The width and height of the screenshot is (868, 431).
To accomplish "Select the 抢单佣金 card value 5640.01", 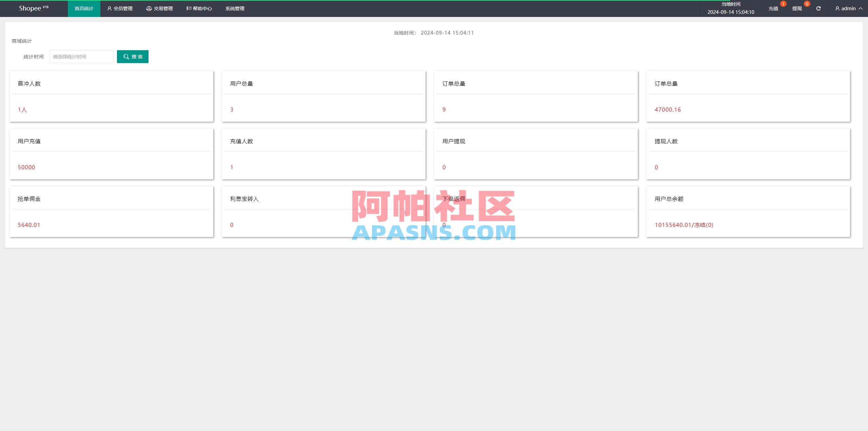I will 29,224.
